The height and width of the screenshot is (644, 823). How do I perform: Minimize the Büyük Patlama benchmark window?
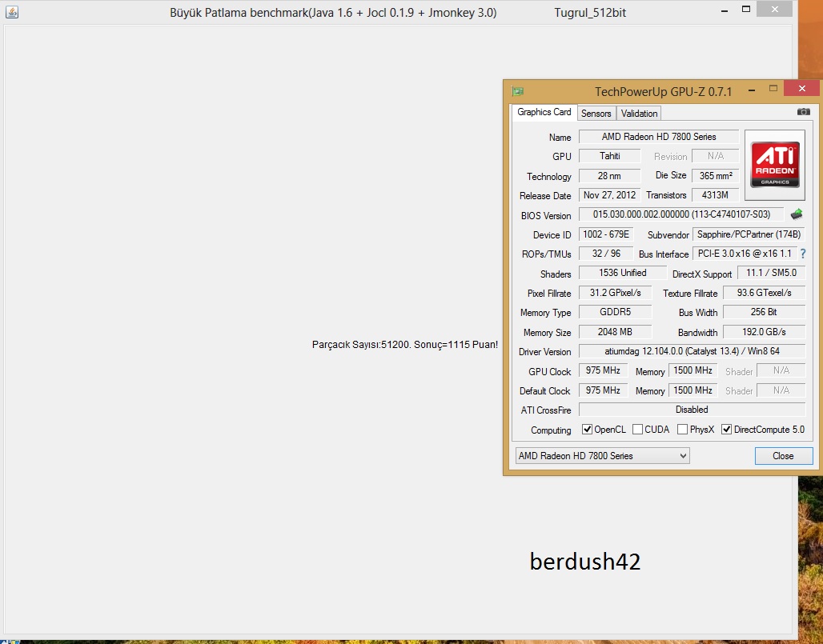tap(725, 10)
